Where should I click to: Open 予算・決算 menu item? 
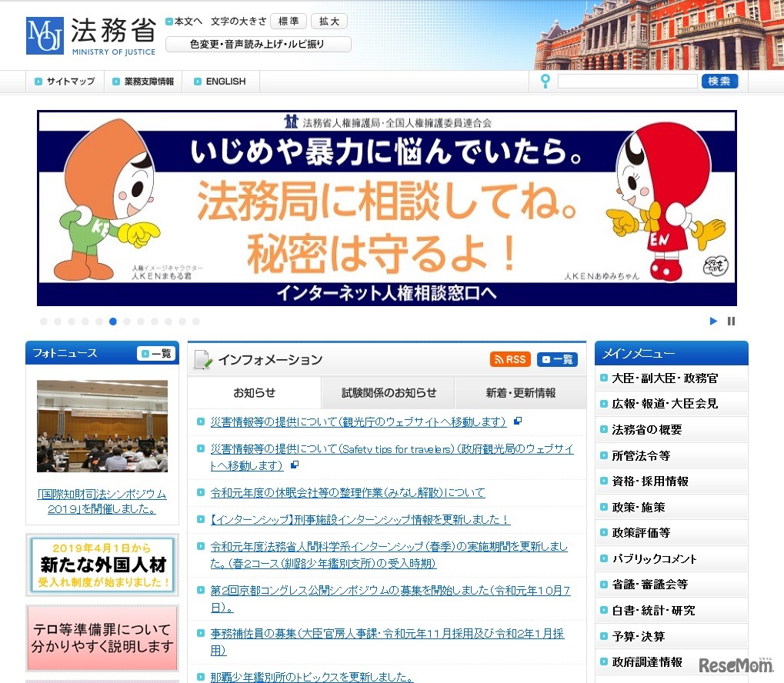point(672,637)
